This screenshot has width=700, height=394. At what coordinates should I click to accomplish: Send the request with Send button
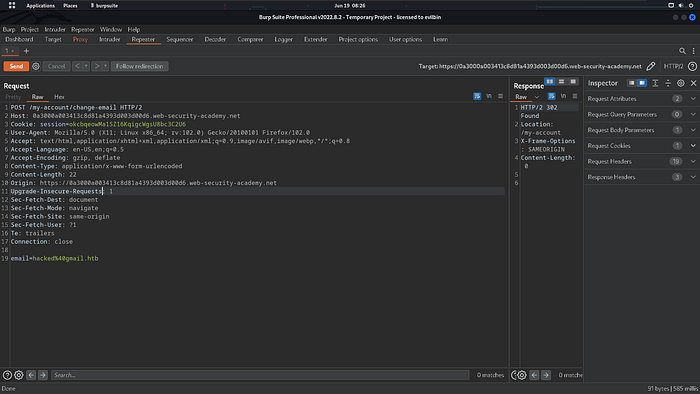[x=16, y=66]
